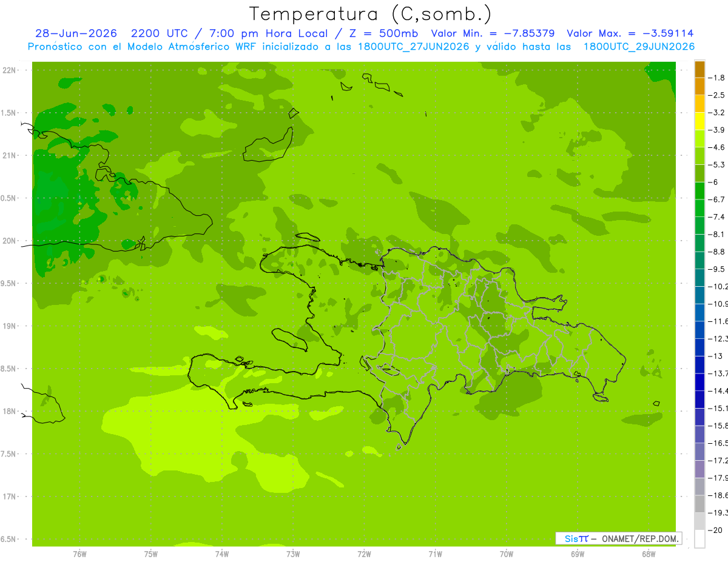Image resolution: width=728 pixels, height=562 pixels.
Task: Click the '-20' color scale value
Action: 716,530
